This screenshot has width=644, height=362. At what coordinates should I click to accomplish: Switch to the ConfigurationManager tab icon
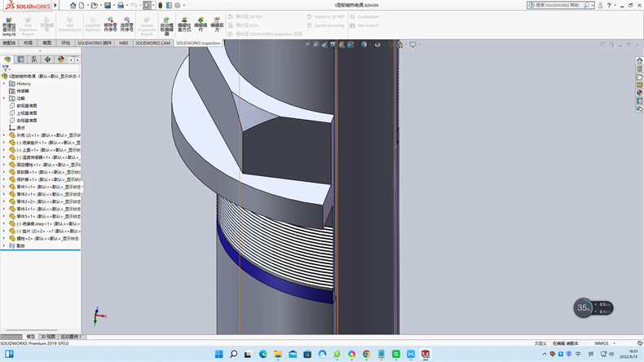tap(34, 60)
